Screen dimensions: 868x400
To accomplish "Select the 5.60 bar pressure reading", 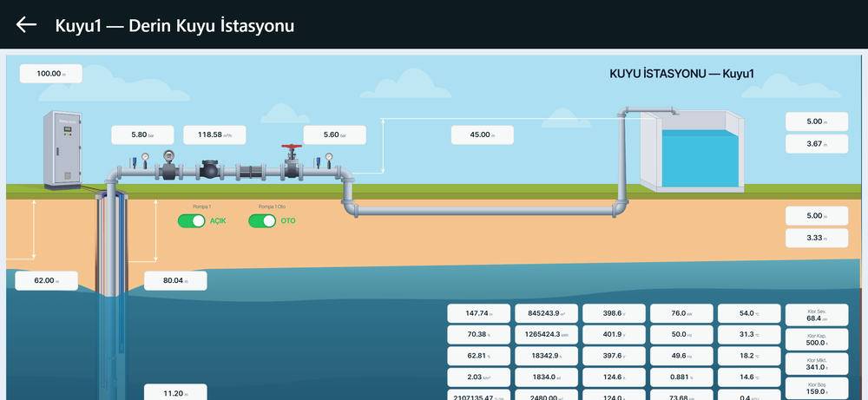I will [334, 135].
